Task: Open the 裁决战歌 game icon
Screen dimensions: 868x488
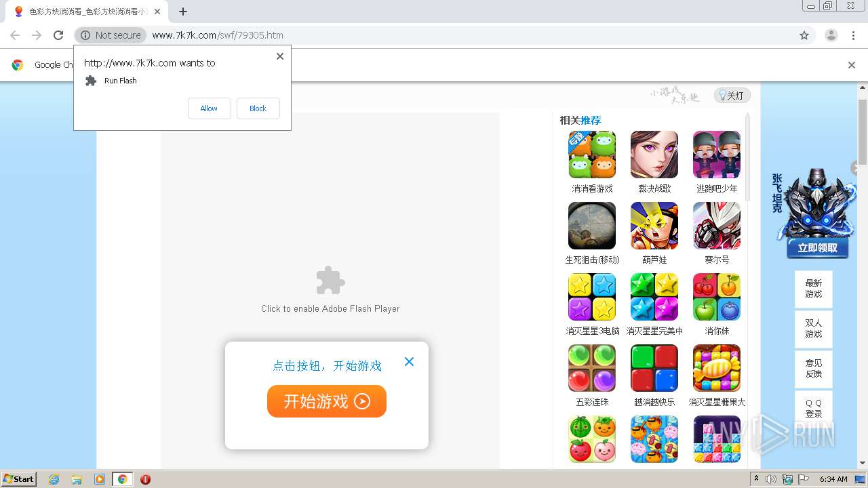Action: click(654, 155)
